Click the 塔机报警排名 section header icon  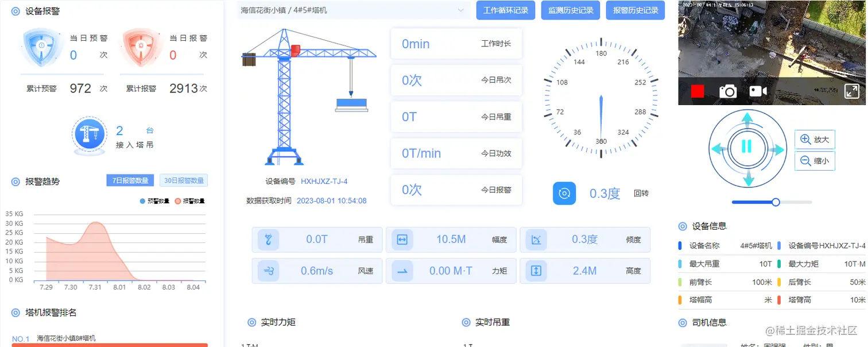pos(15,313)
